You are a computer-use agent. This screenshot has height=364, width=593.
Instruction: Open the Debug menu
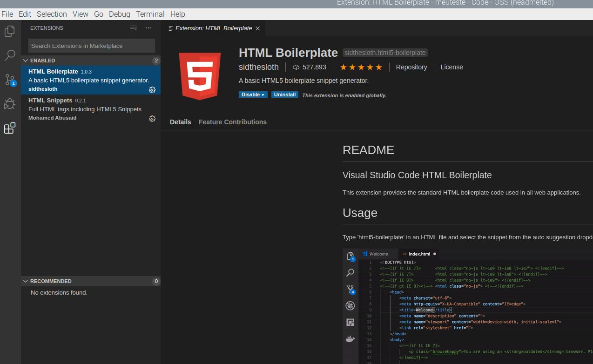pyautogui.click(x=120, y=14)
